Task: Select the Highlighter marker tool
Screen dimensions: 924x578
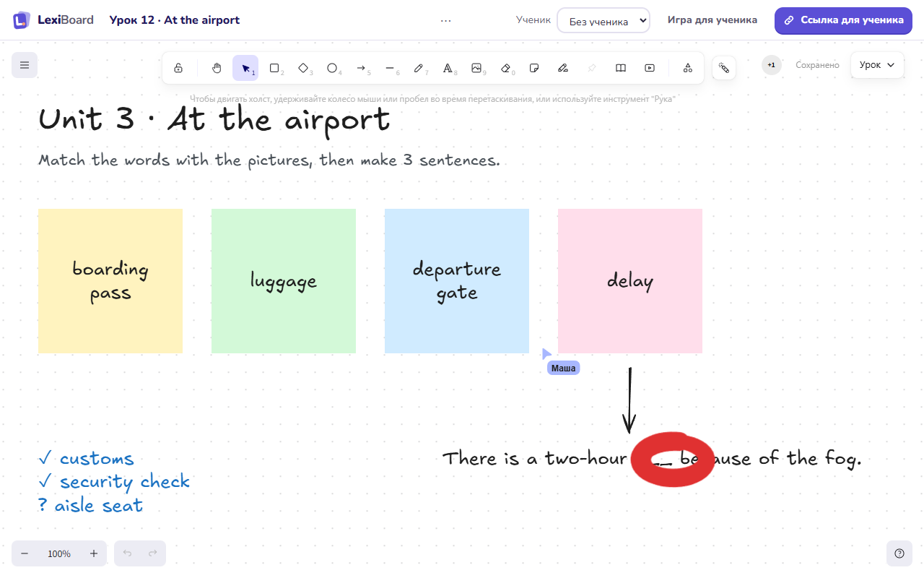Action: pos(563,68)
